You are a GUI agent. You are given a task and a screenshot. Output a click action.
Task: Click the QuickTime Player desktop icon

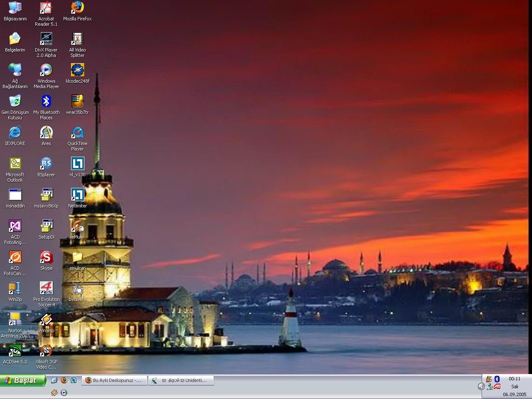(x=77, y=133)
